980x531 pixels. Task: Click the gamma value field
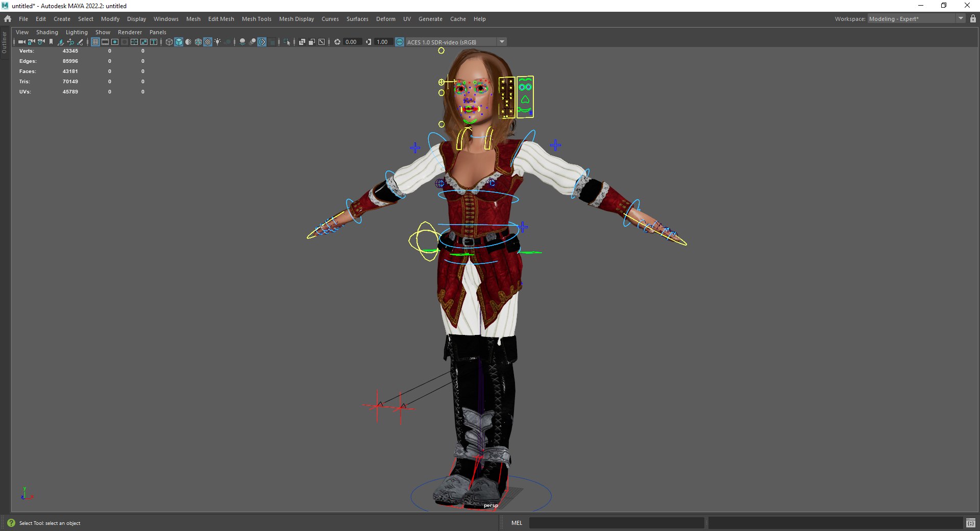(383, 42)
